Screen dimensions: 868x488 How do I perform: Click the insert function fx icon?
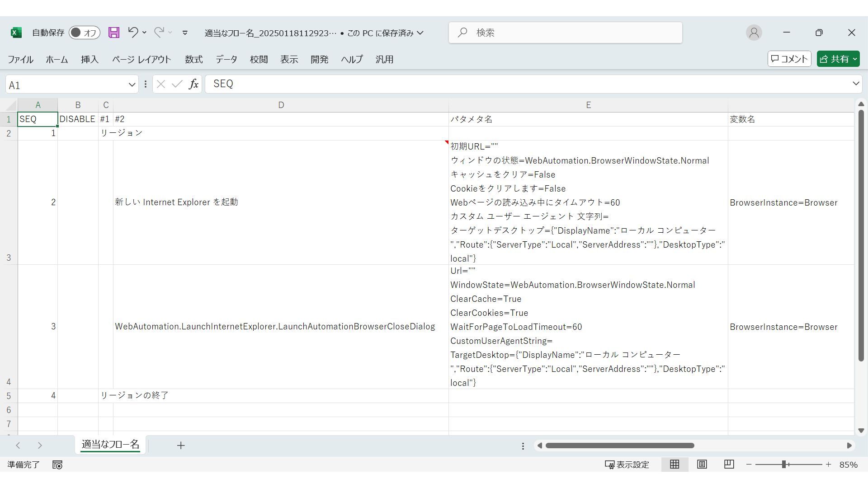tap(193, 84)
